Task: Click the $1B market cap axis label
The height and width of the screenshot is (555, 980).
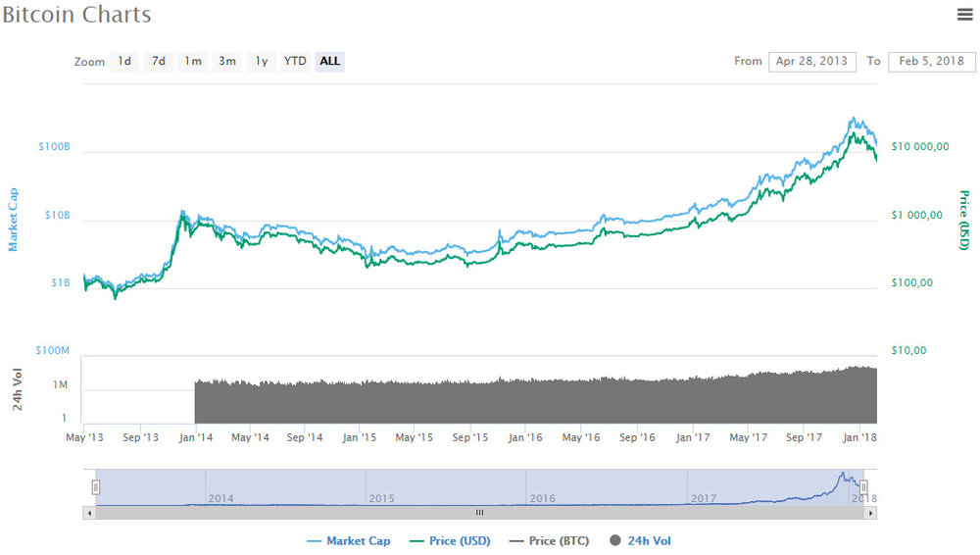Action: [61, 282]
